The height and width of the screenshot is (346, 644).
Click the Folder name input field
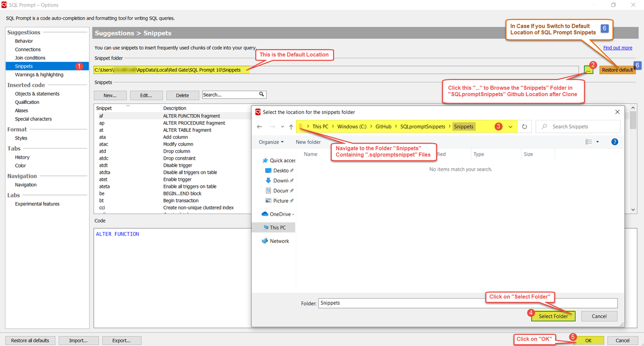pyautogui.click(x=467, y=303)
